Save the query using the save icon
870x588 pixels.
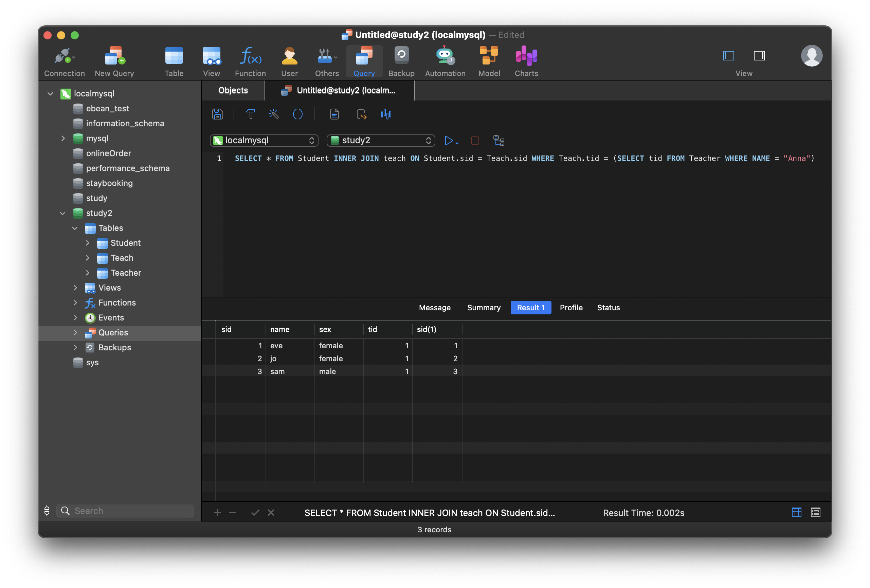pos(217,114)
